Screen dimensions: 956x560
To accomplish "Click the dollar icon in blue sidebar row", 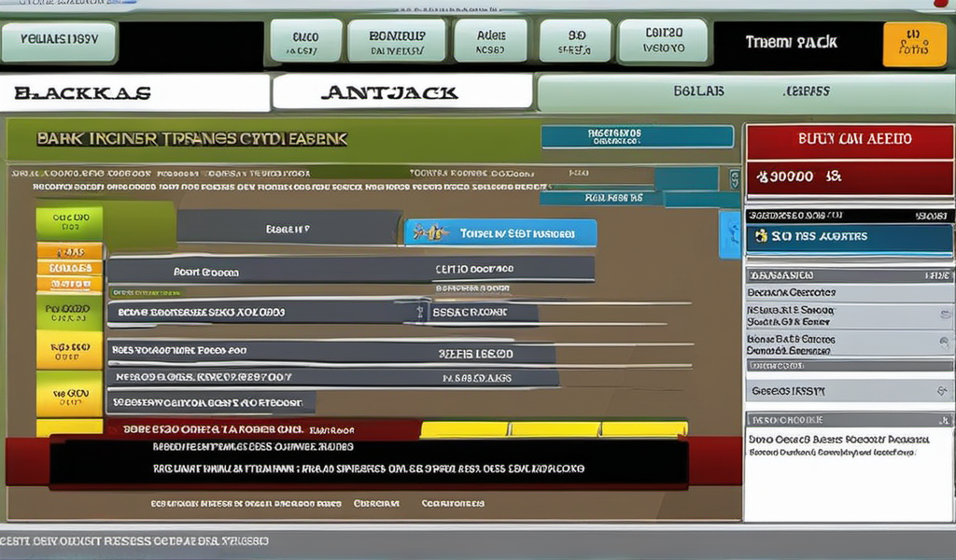I will tap(762, 236).
